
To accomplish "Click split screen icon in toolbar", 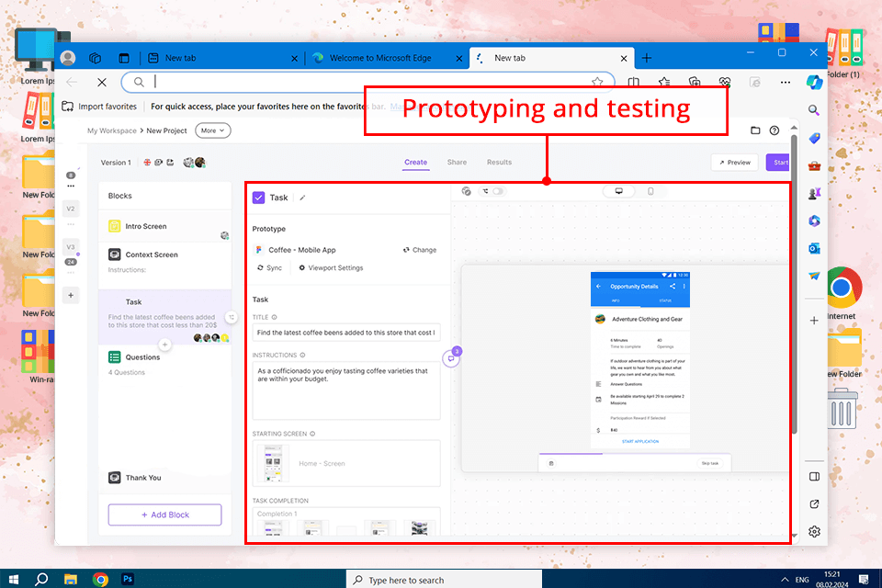I will [633, 82].
